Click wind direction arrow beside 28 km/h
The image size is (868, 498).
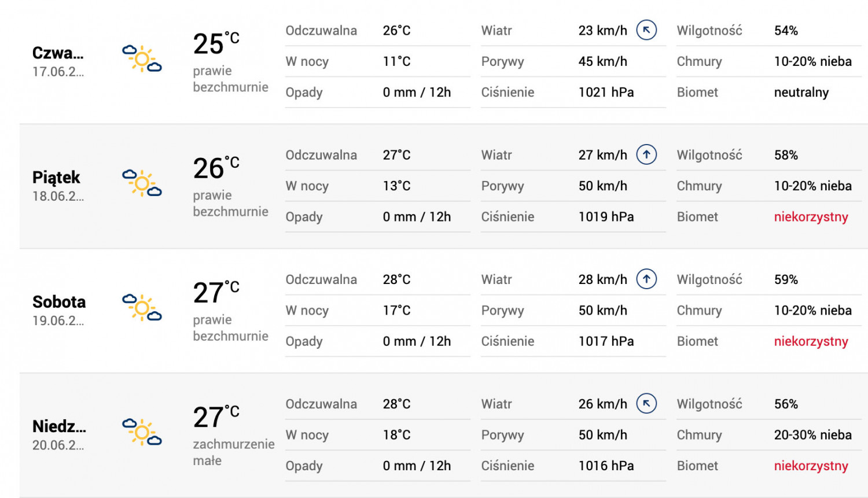[x=646, y=279]
